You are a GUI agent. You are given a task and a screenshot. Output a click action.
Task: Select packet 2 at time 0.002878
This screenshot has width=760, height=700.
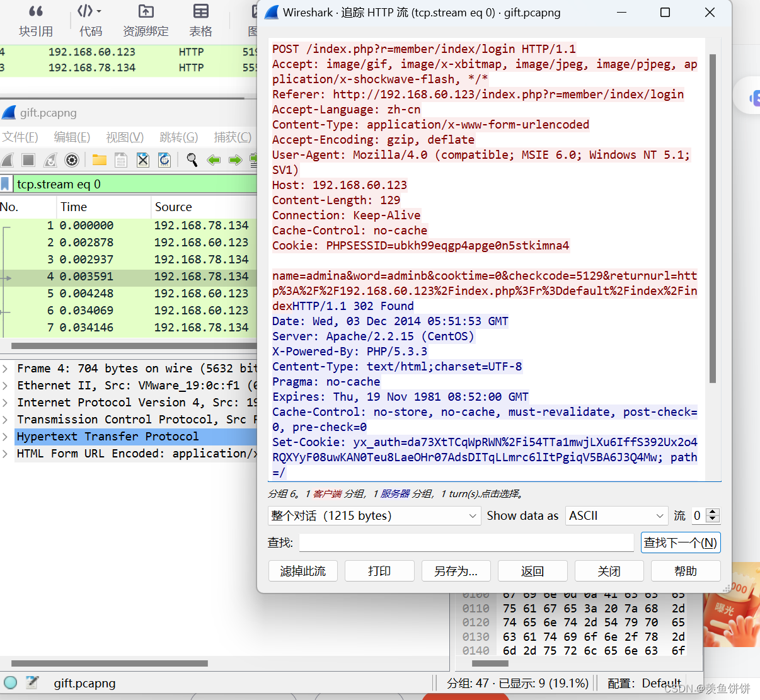[129, 243]
